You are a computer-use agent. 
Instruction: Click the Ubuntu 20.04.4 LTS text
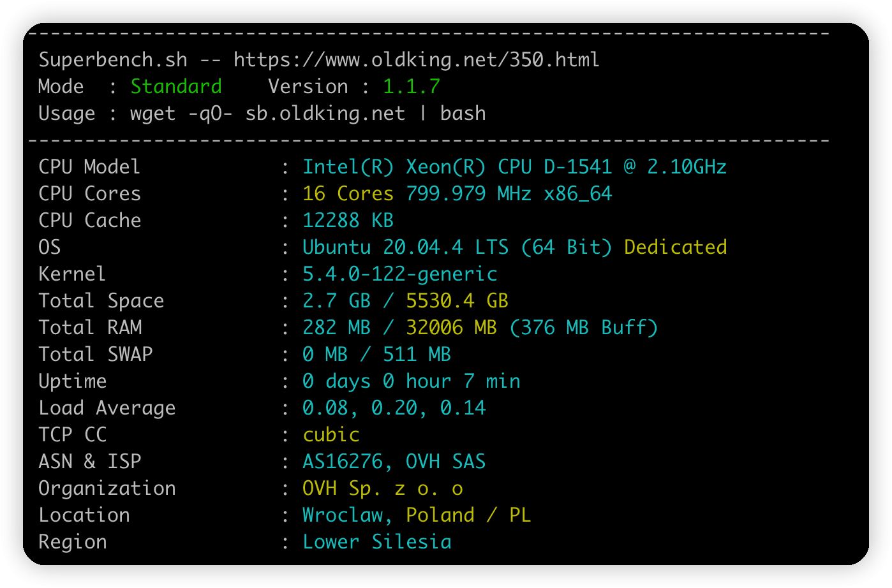(405, 247)
